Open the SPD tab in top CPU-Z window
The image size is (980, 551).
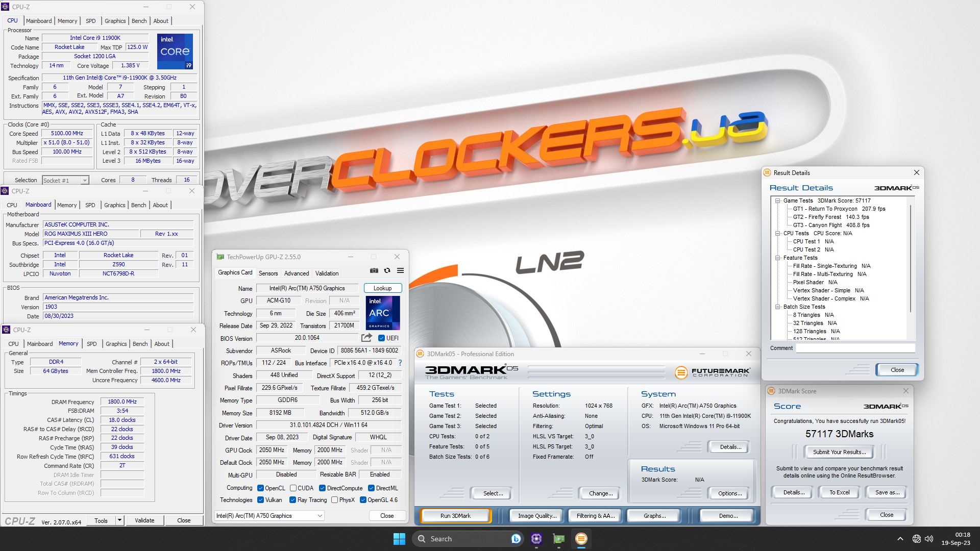[x=90, y=21]
